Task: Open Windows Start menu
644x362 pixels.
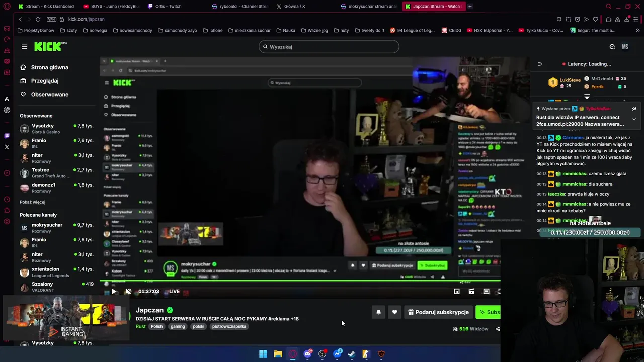Action: pyautogui.click(x=263, y=354)
